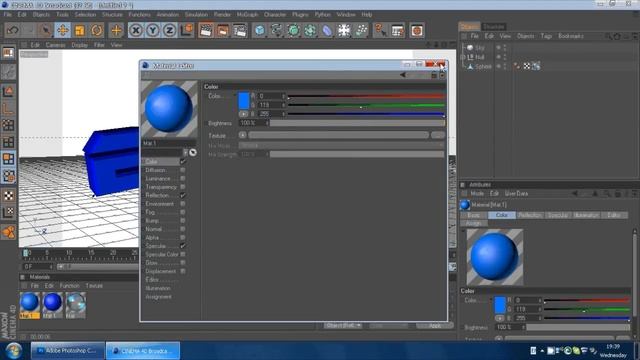Click the question-mark help cursor icon

coord(380,30)
